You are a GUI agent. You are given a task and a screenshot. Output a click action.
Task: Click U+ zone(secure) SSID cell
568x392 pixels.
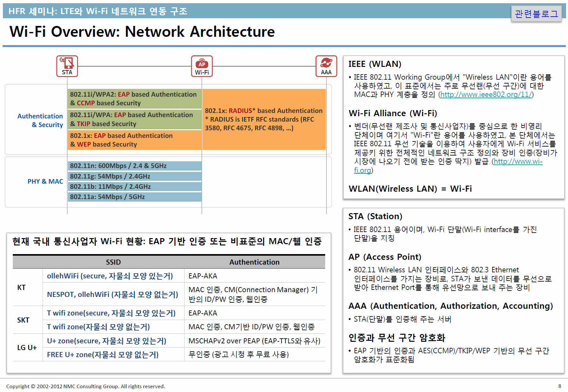[x=114, y=341]
